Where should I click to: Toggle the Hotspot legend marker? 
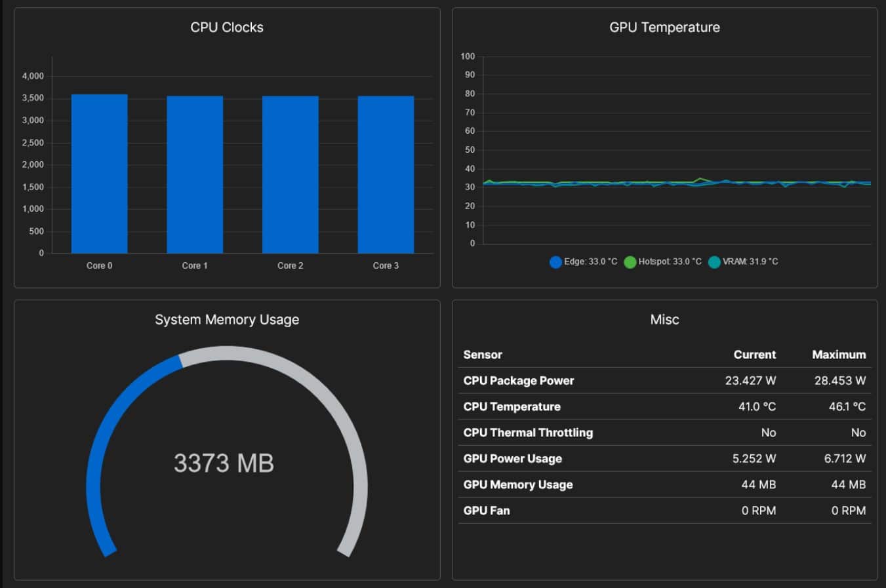(x=630, y=262)
